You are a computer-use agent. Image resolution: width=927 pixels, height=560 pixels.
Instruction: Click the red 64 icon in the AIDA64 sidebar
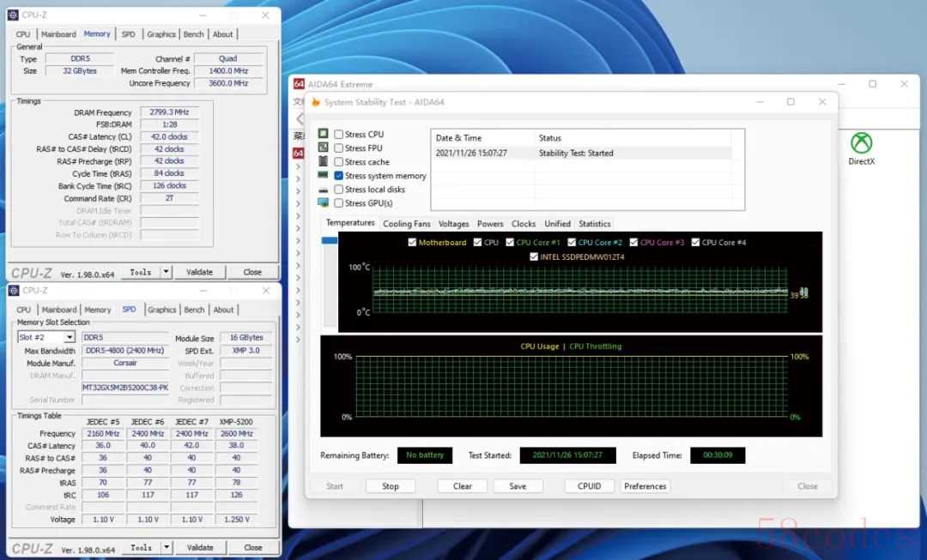coord(299,153)
